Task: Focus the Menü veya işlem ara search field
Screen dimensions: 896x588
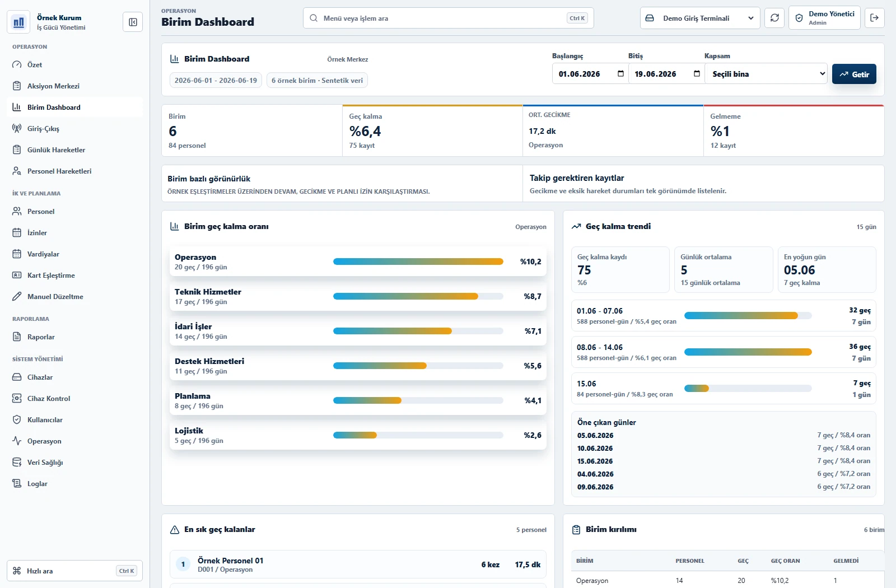Action: (x=448, y=18)
